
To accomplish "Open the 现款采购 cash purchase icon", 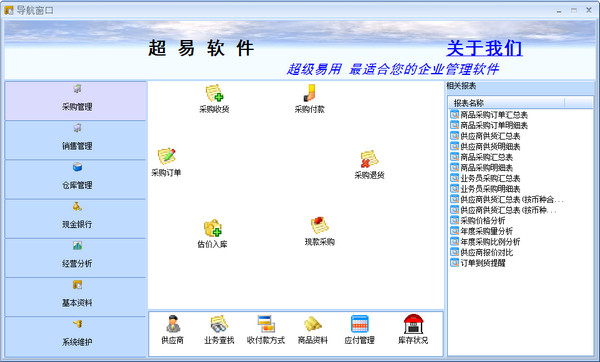I will [320, 231].
